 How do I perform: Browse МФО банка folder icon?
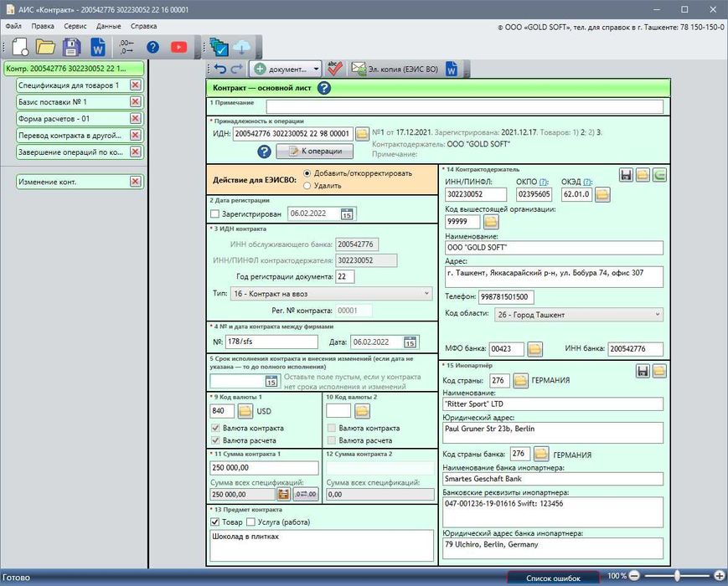coord(534,349)
